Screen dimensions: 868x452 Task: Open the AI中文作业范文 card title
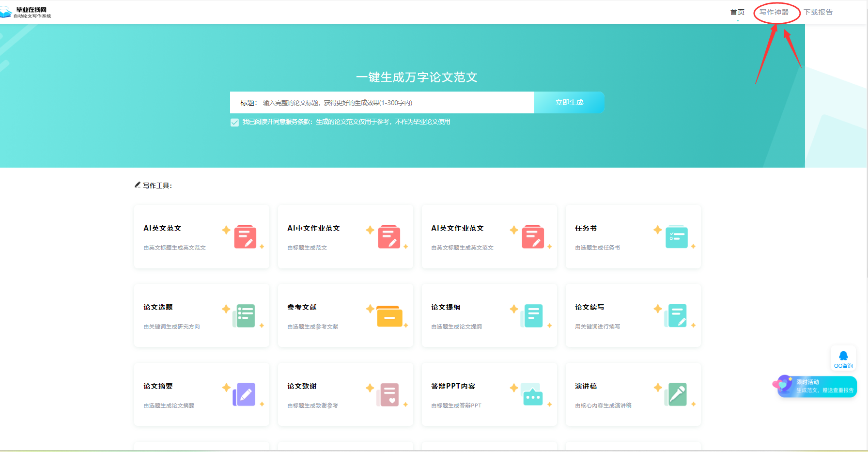click(313, 228)
